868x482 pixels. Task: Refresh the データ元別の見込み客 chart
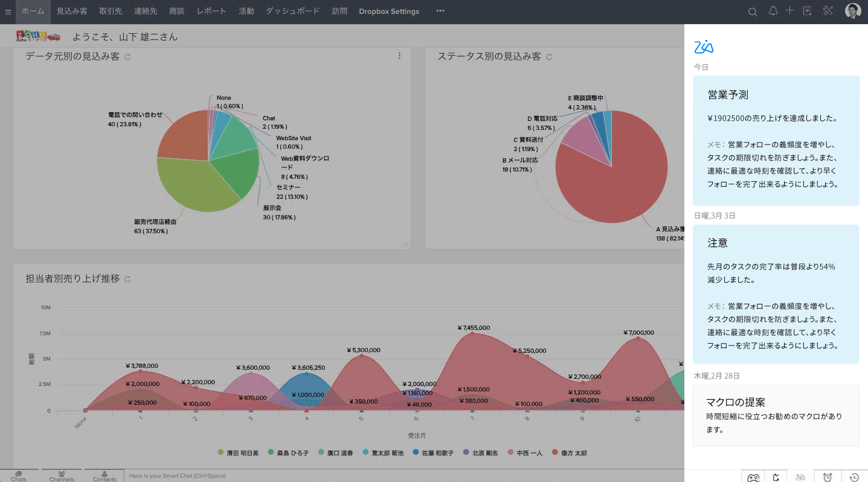(x=127, y=57)
